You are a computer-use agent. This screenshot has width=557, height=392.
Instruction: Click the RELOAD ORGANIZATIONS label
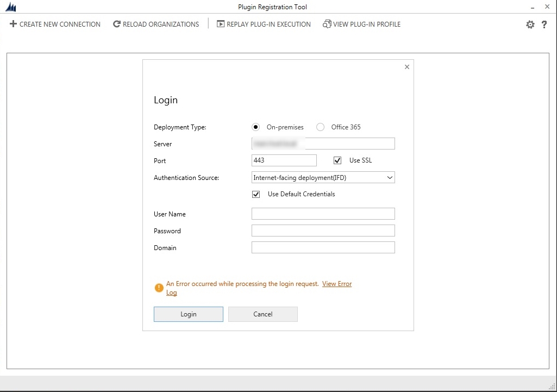click(161, 24)
